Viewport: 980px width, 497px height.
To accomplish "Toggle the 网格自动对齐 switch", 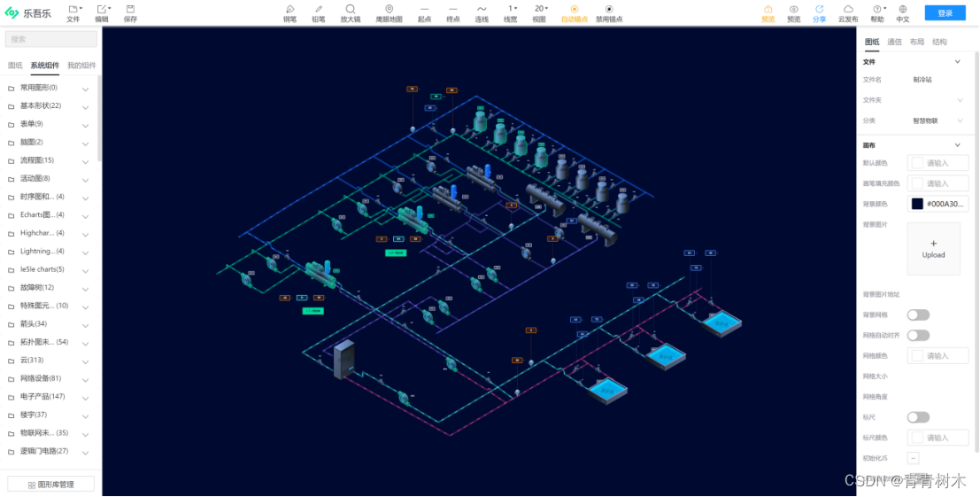I will [918, 336].
